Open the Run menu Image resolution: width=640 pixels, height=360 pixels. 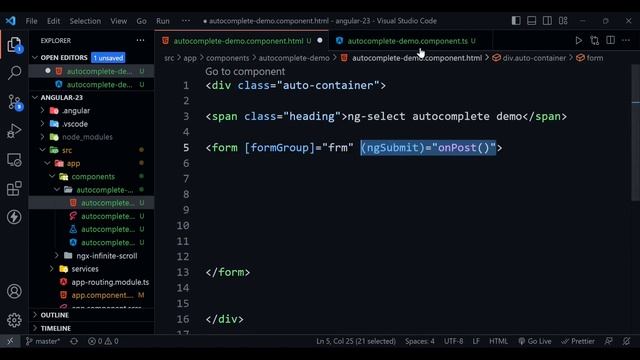coord(162,21)
